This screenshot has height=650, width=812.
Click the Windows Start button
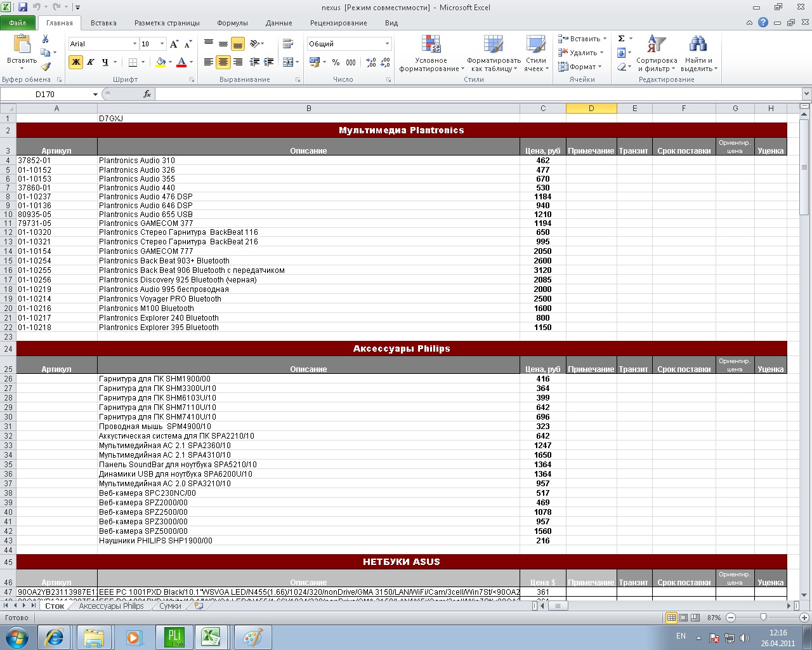(x=16, y=637)
